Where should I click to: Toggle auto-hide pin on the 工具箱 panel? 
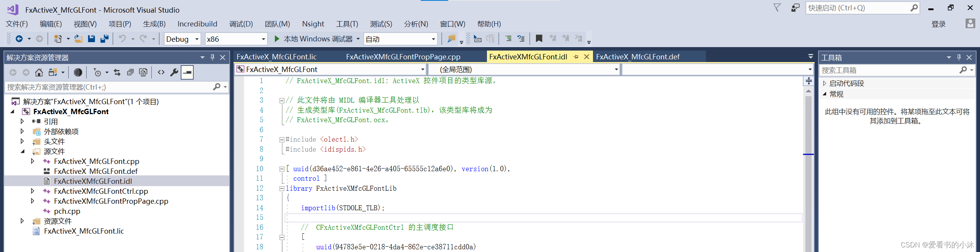(959, 57)
